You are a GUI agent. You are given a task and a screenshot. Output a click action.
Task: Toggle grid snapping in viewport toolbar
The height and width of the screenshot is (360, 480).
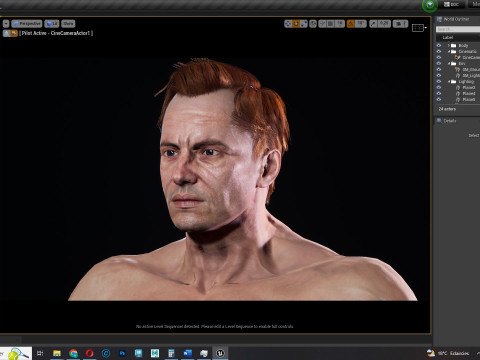[331, 24]
